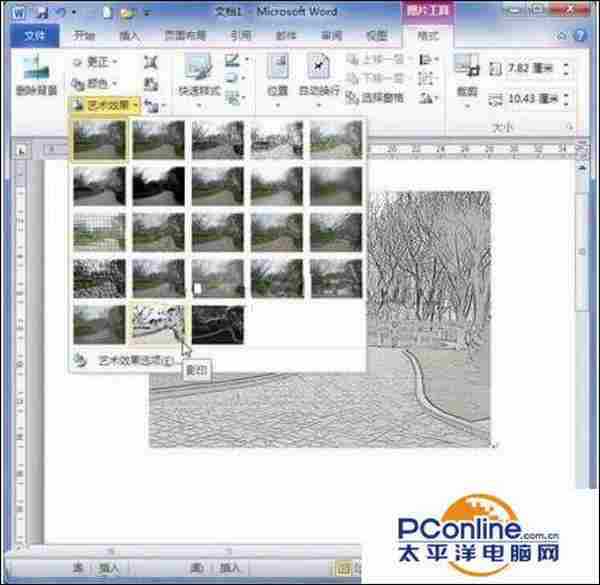
Task: Click the Word application icon in title bar
Action: coord(18,12)
